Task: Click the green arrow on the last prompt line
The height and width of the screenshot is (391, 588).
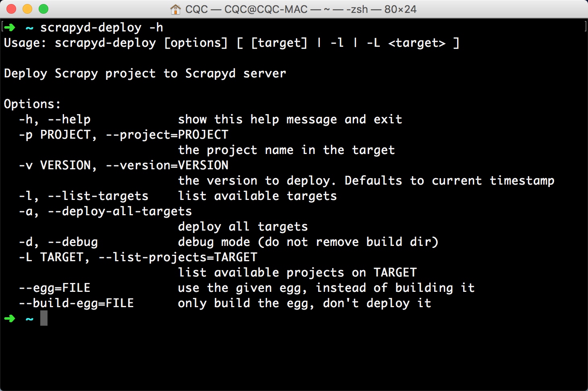Action: tap(10, 318)
